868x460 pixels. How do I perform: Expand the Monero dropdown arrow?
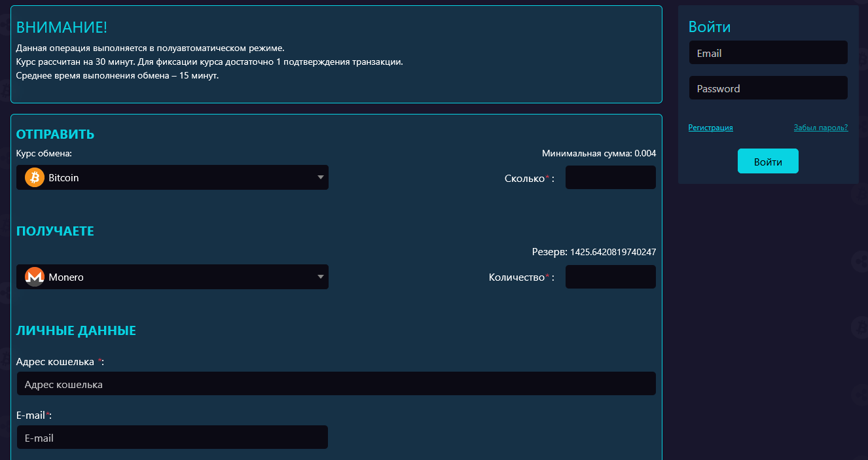coord(321,277)
